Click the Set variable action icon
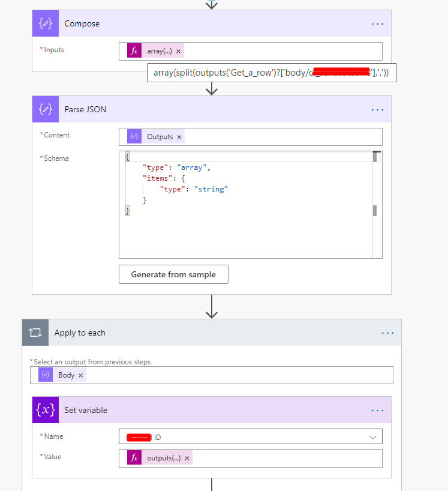This screenshot has height=491, width=448. pyautogui.click(x=46, y=411)
